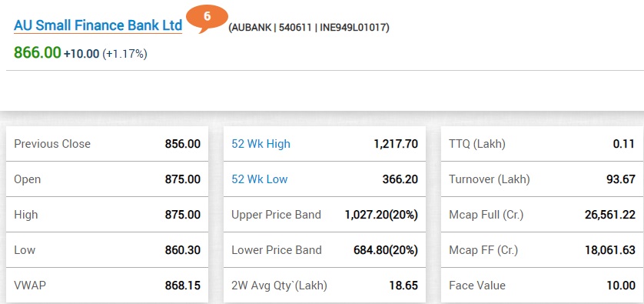
Task: Open the 52 Wk Low link
Action: [x=260, y=179]
